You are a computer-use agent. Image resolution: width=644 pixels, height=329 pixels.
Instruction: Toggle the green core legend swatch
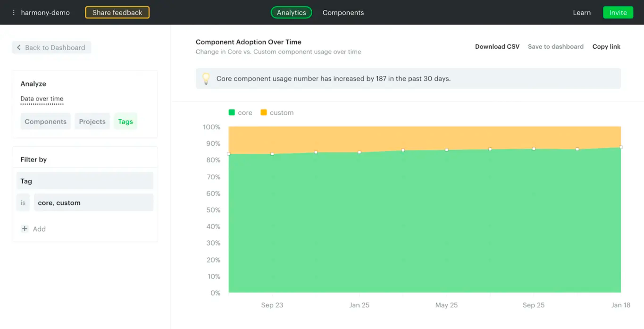232,113
